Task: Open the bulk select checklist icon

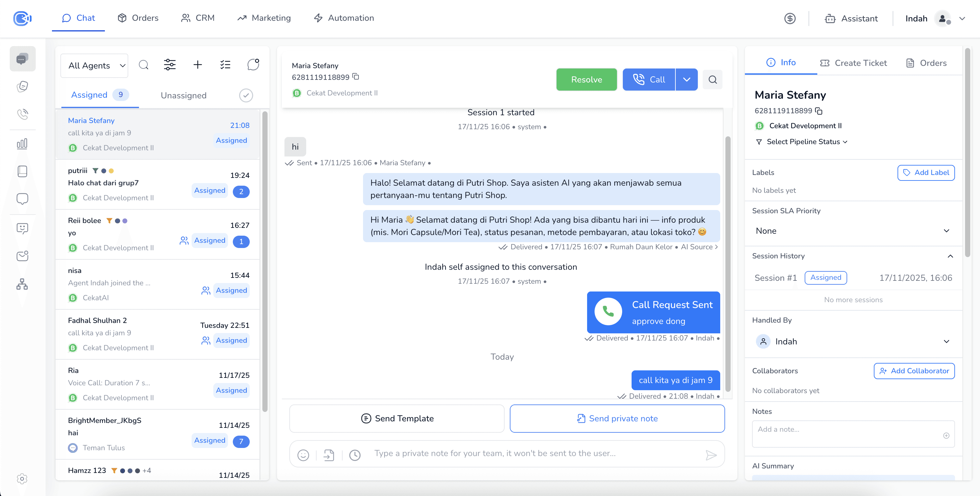Action: (x=225, y=65)
